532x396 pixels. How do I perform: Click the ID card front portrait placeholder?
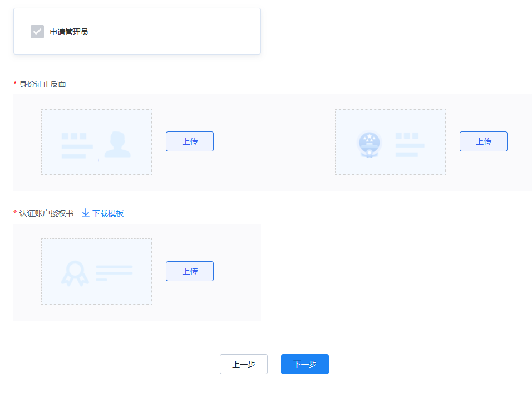(x=97, y=142)
